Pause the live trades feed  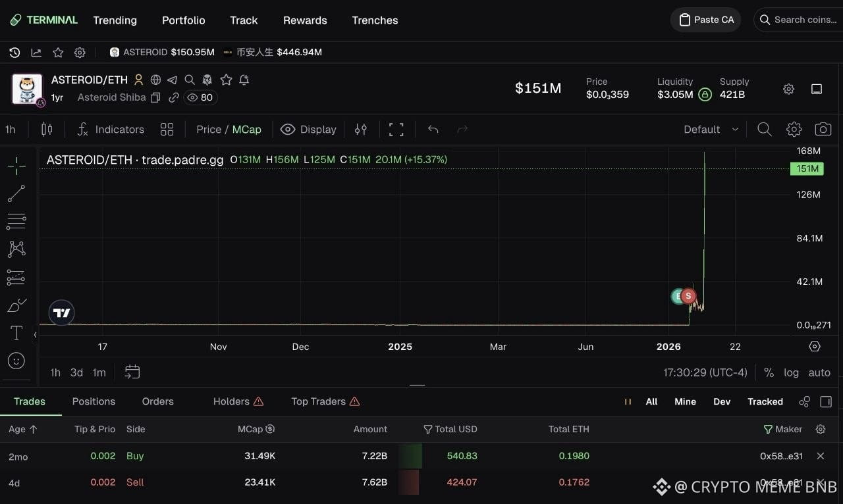(628, 401)
